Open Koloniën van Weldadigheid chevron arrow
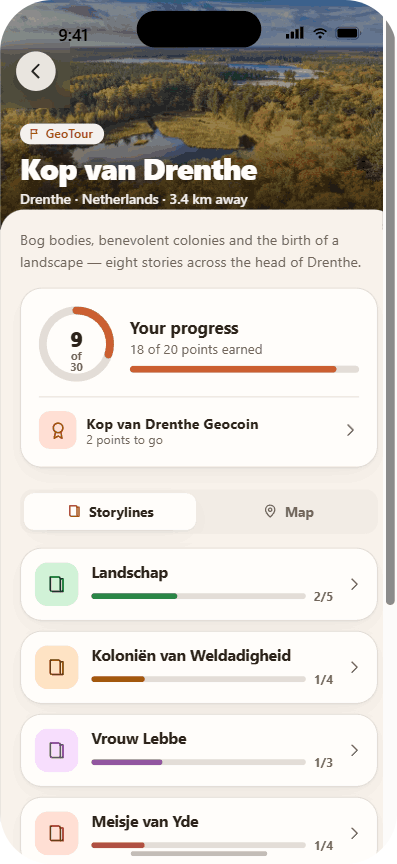 tap(355, 667)
